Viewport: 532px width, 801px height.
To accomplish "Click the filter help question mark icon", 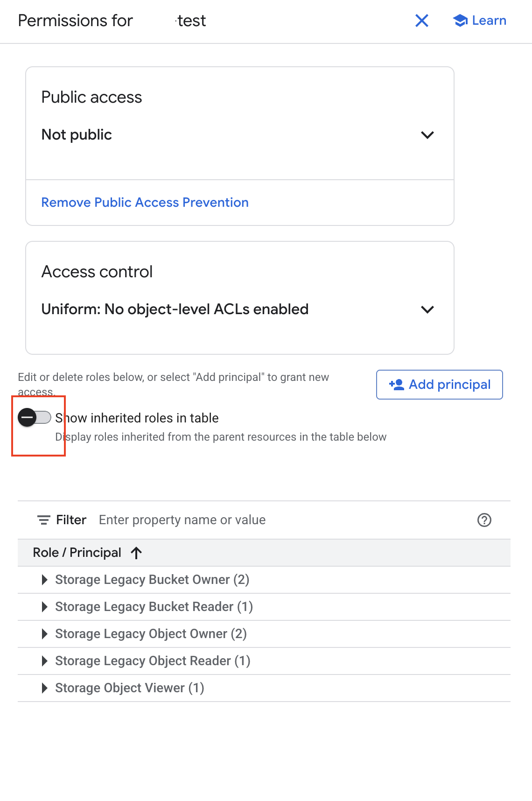I will [x=484, y=520].
